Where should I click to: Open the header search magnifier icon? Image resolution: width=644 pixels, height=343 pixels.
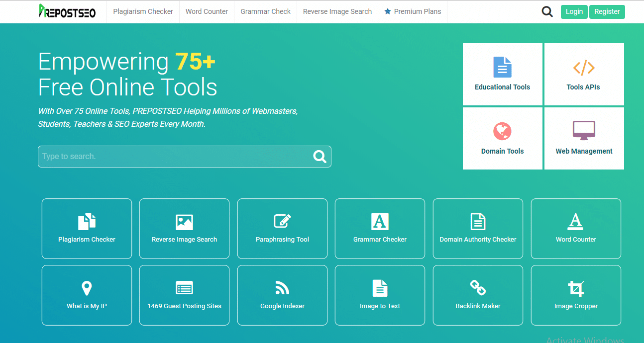click(x=547, y=11)
